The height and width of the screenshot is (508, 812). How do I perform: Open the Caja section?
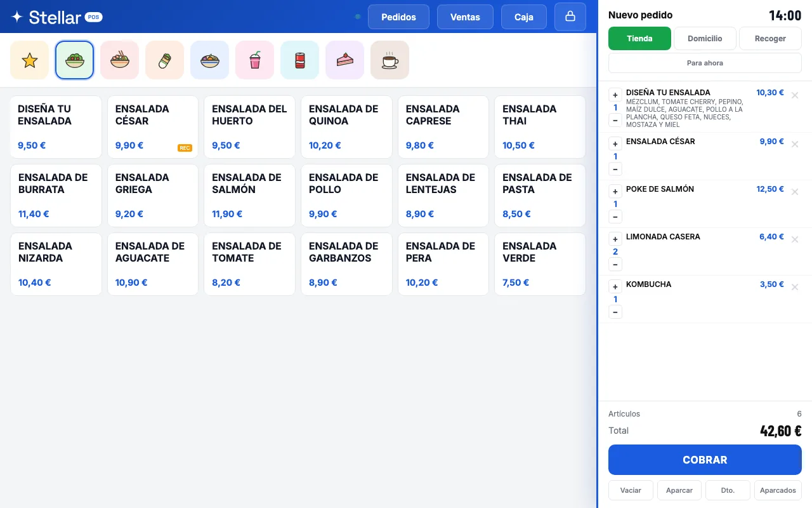pyautogui.click(x=524, y=17)
